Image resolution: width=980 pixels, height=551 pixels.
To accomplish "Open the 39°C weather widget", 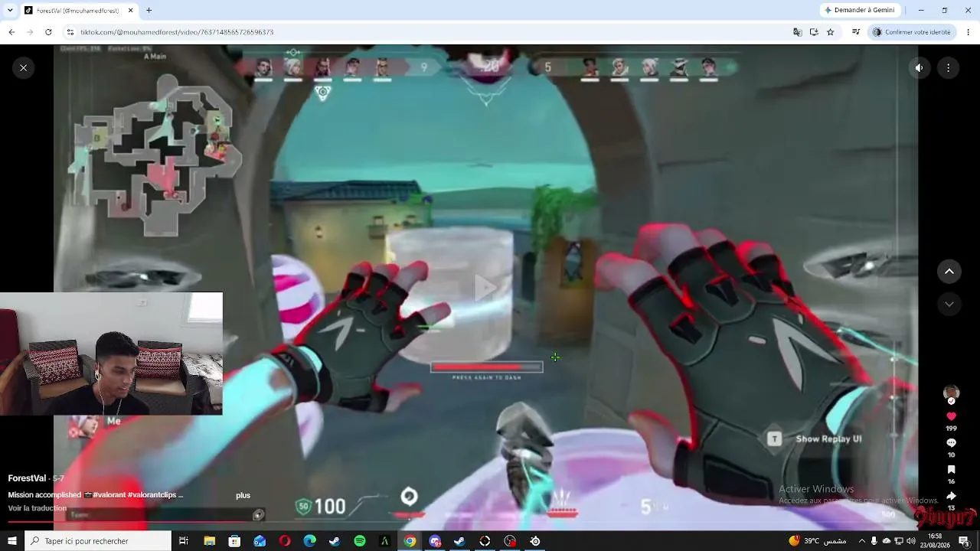I will pos(816,541).
